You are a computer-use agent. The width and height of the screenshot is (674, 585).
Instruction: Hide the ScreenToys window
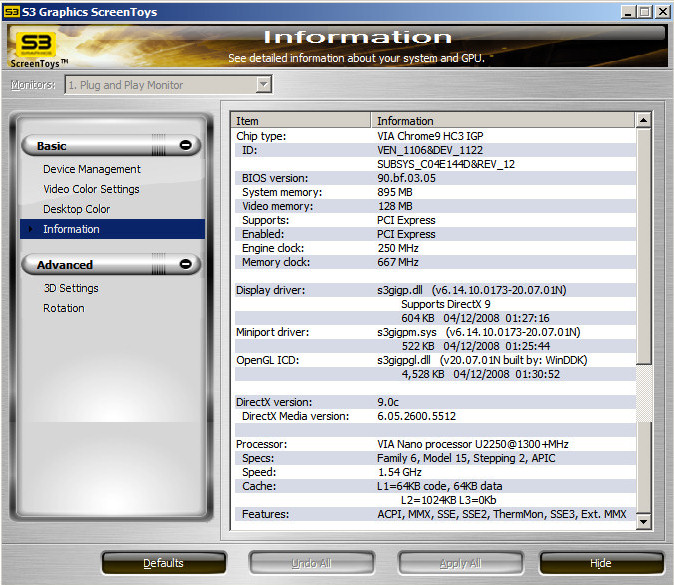pos(601,563)
